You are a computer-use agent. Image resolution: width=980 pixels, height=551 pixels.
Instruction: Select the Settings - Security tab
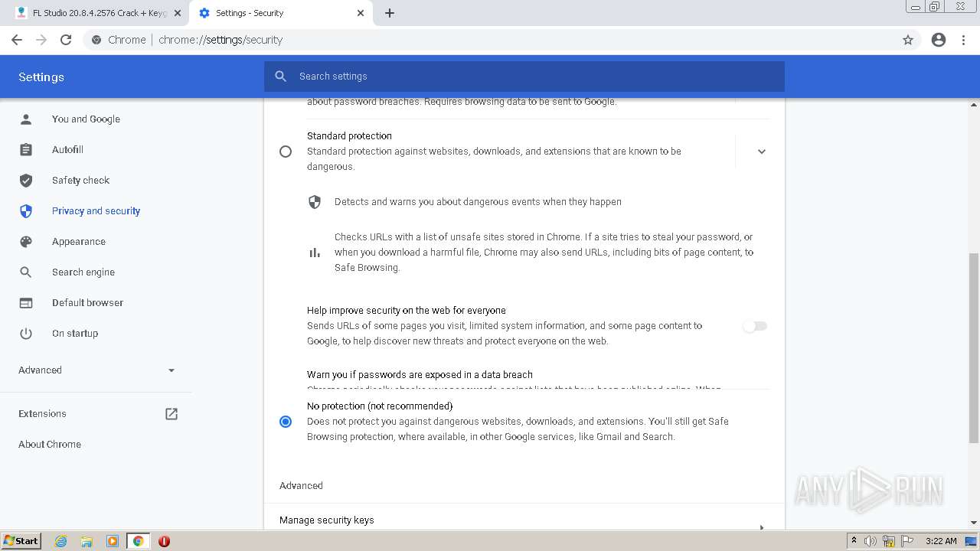pos(281,13)
